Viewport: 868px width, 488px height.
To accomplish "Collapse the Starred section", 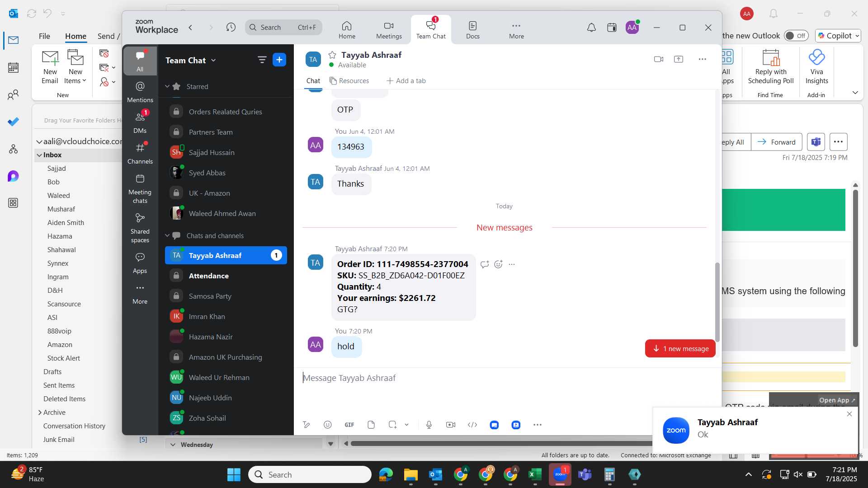I will click(167, 86).
